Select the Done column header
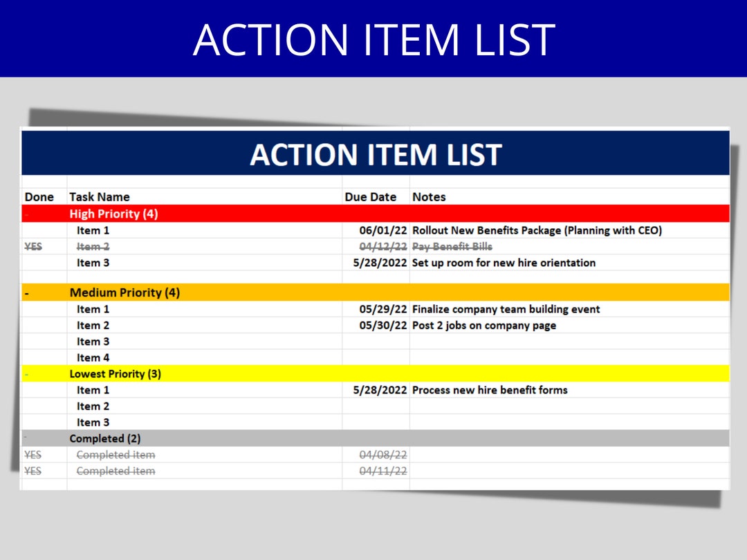The width and height of the screenshot is (747, 560). pos(39,197)
